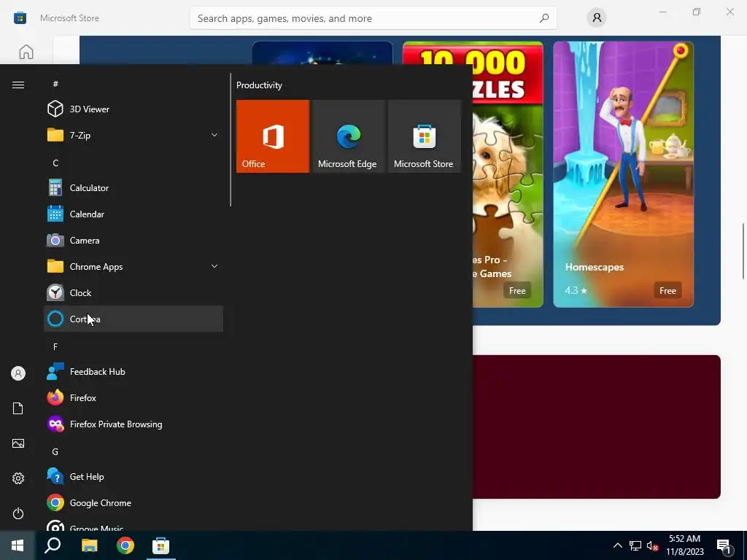This screenshot has width=747, height=560.
Task: Click the G letter group header
Action: (x=55, y=451)
